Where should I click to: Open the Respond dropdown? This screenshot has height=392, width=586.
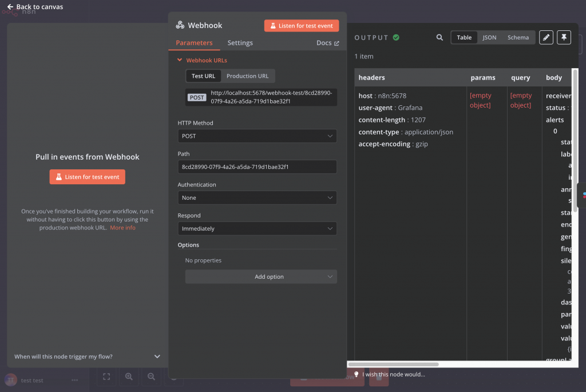coord(257,228)
